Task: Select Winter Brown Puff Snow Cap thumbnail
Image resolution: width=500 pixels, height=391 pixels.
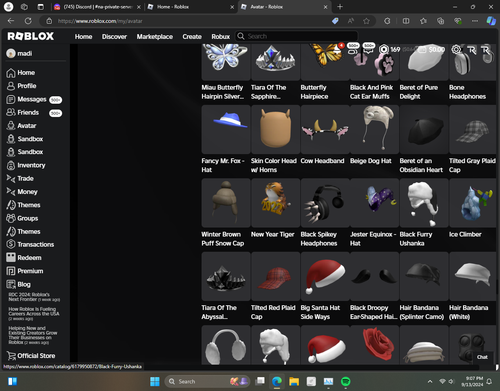Action: click(226, 203)
